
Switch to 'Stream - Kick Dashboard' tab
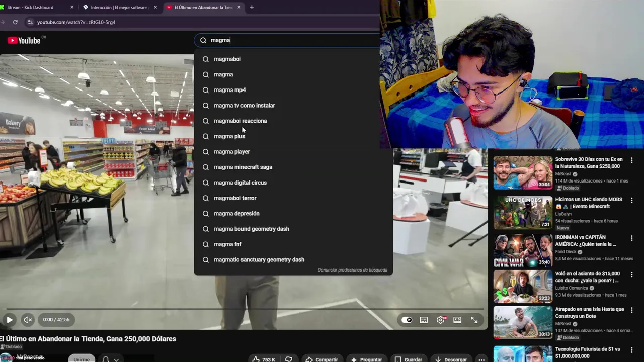pos(34,7)
